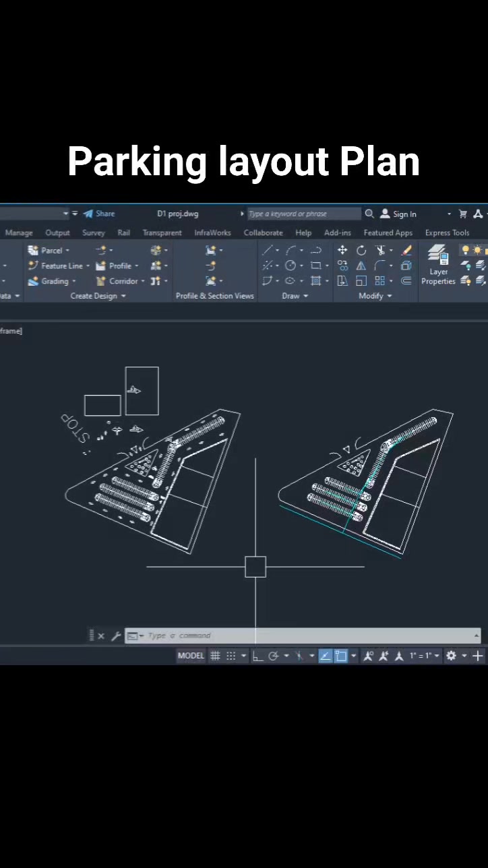Open the Feature Line dropdown arrow
Screen dimensions: 488x868
pyautogui.click(x=88, y=266)
